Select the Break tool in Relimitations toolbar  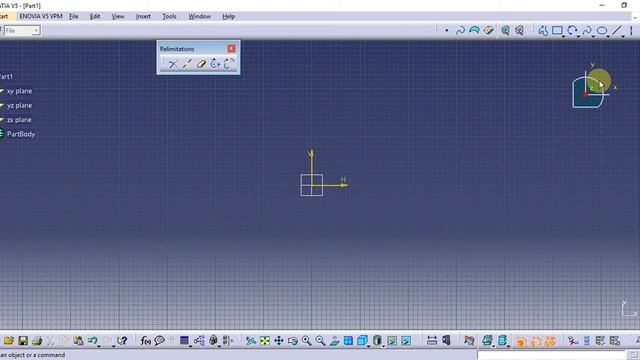(x=187, y=64)
